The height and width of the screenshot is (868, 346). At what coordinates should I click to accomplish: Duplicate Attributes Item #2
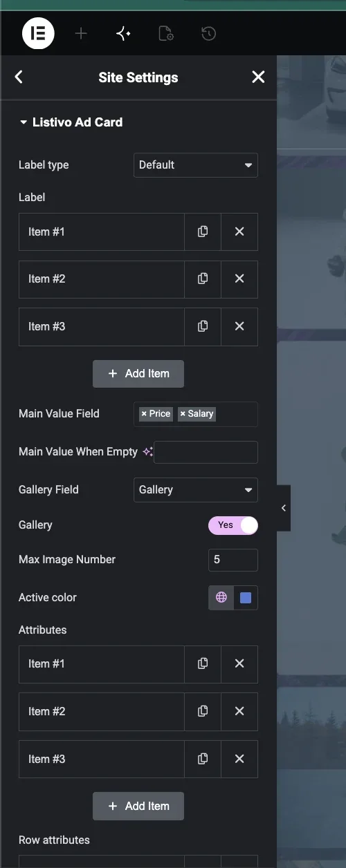click(203, 711)
